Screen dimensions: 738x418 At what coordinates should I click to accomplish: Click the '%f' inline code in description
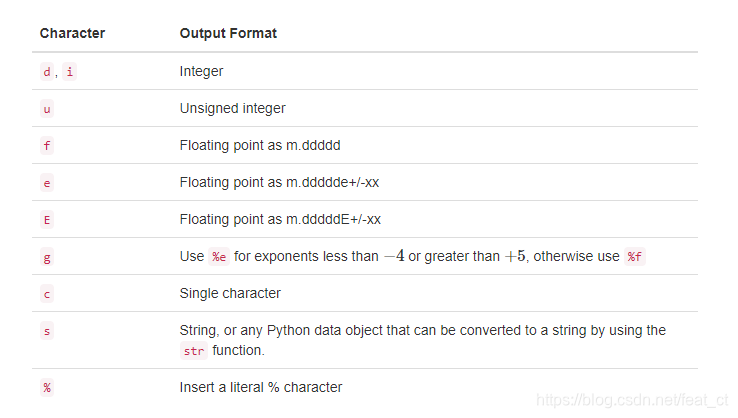[634, 257]
